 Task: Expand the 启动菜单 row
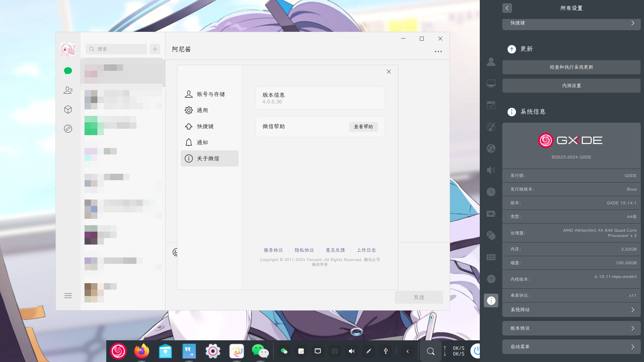tap(571, 347)
